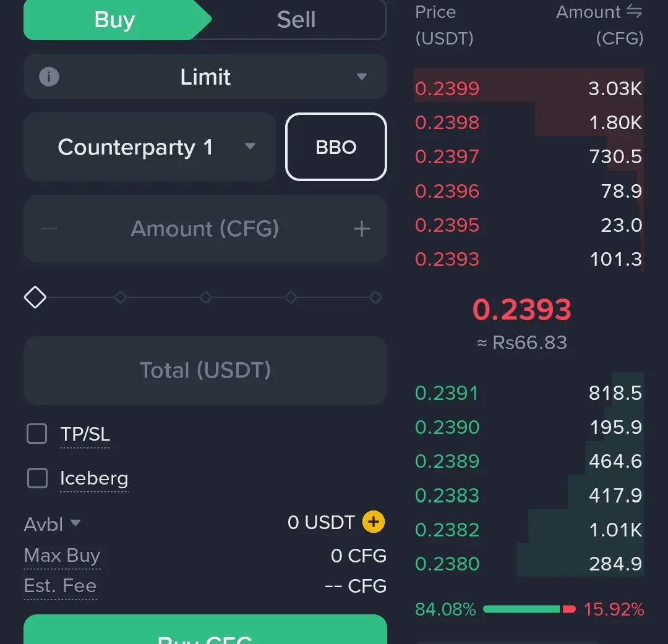Viewport: 668px width, 644px height.
Task: Switch to the Sell tab
Action: click(x=296, y=20)
